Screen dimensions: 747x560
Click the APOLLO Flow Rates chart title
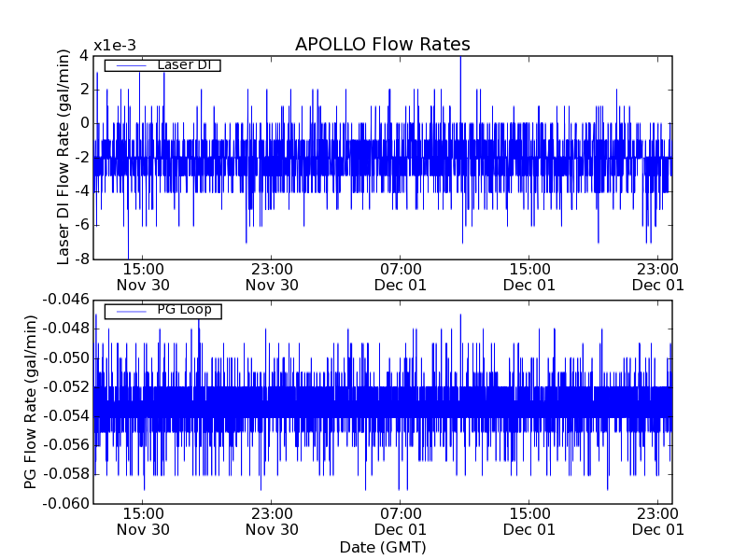[x=382, y=45]
